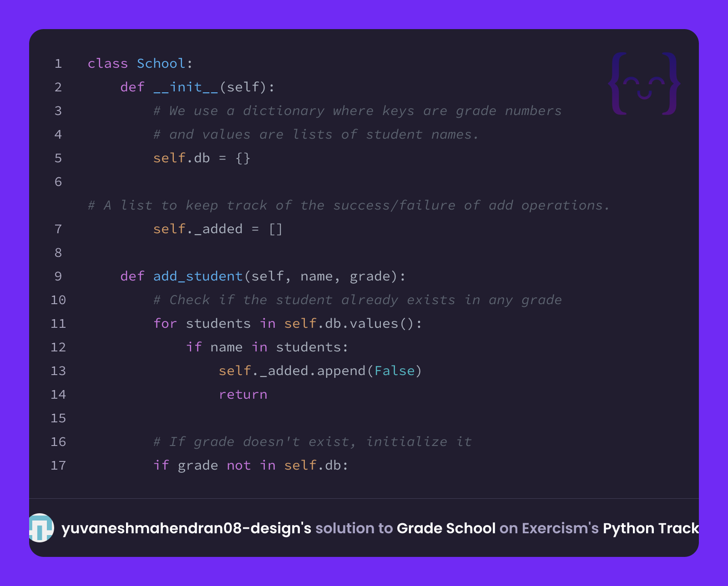Viewport: 728px width, 586px height.
Task: Click the comment about tracking success/failure of add operations
Action: click(349, 205)
